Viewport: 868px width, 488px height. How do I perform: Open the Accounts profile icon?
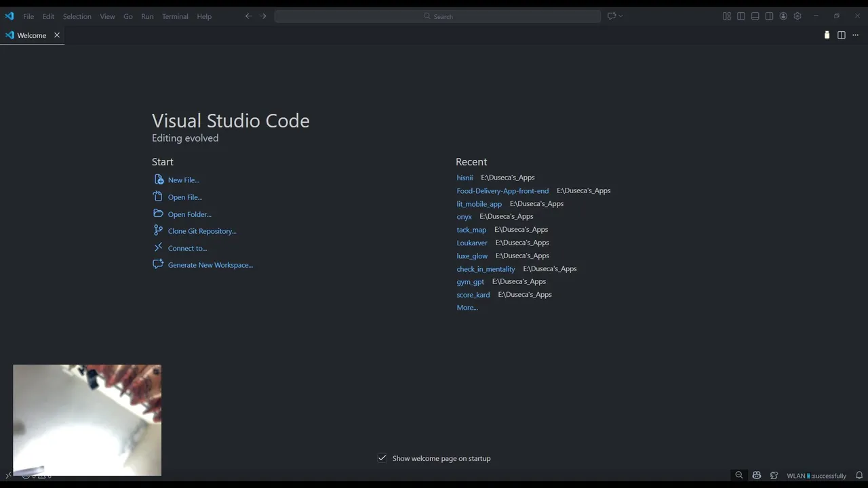(x=783, y=16)
